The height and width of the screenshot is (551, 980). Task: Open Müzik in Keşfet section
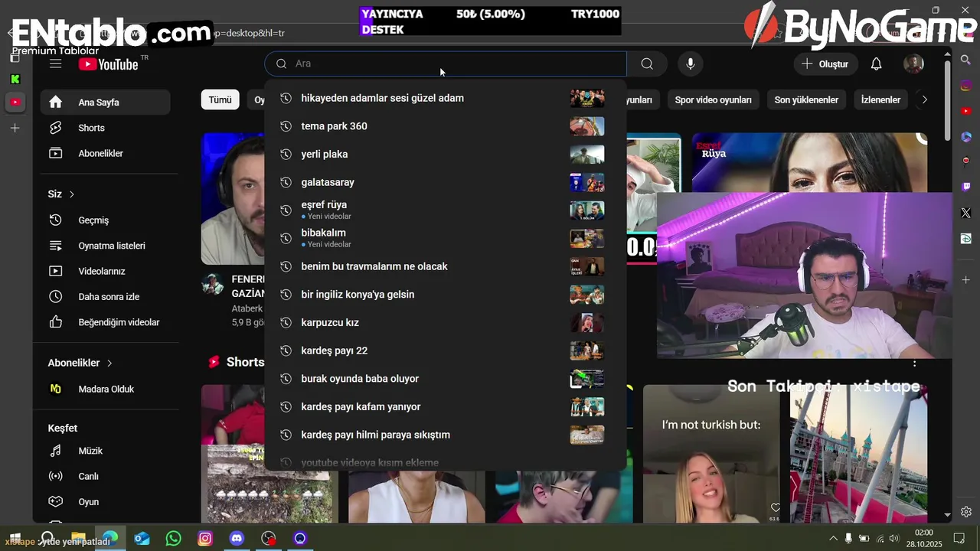pyautogui.click(x=105, y=451)
